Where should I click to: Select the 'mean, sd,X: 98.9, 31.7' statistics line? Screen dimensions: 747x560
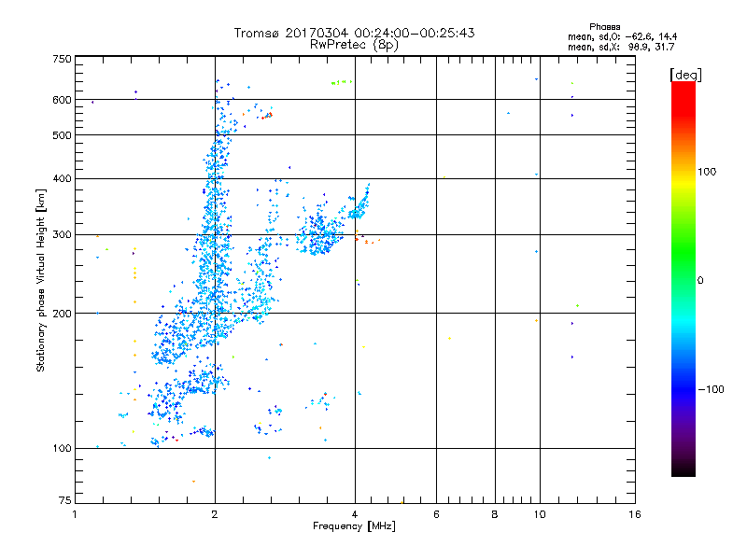tap(621, 47)
